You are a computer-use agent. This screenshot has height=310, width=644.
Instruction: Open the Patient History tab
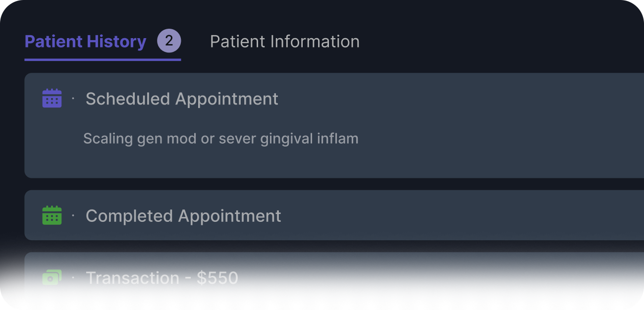(x=85, y=42)
